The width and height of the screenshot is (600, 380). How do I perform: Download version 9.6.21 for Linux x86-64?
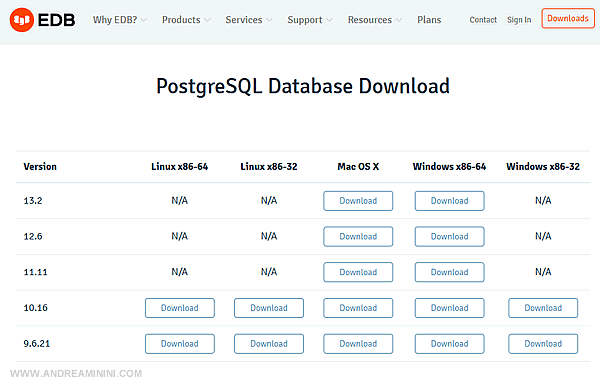click(179, 344)
